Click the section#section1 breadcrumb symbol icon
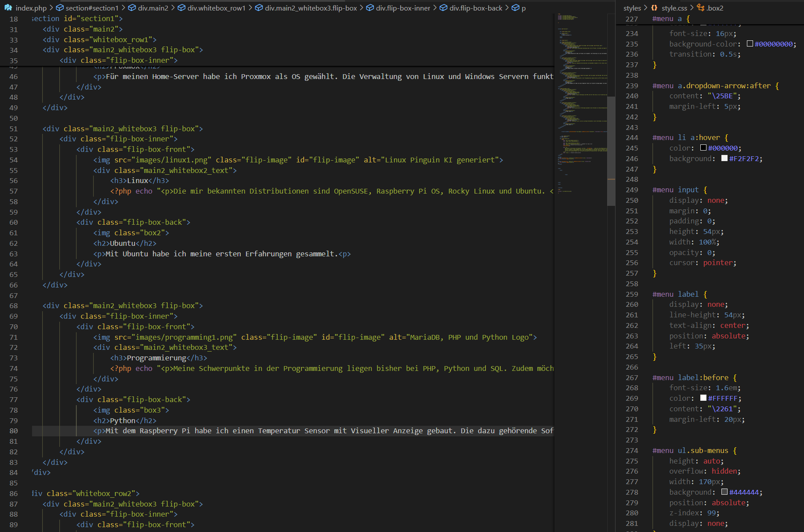 60,8
